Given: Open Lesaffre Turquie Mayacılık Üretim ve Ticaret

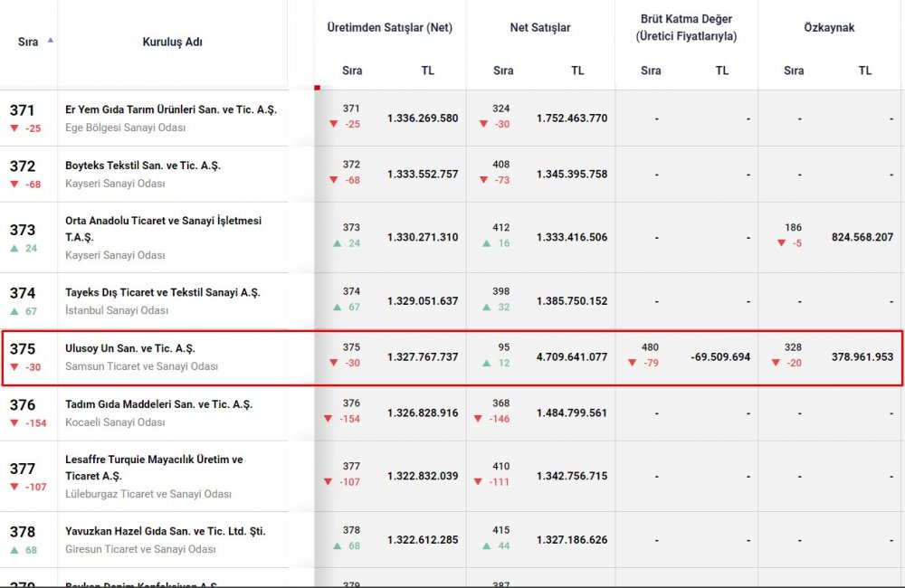Looking at the screenshot, I should [154, 468].
